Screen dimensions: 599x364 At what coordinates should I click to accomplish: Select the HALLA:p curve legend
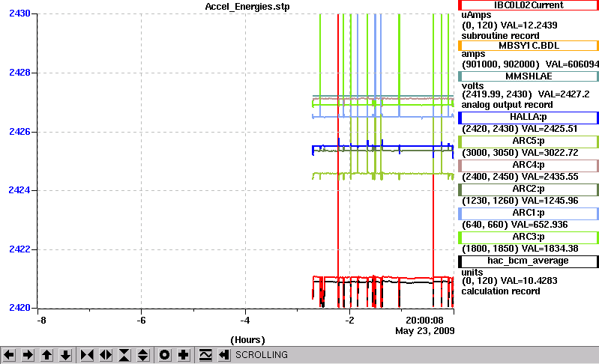point(529,118)
